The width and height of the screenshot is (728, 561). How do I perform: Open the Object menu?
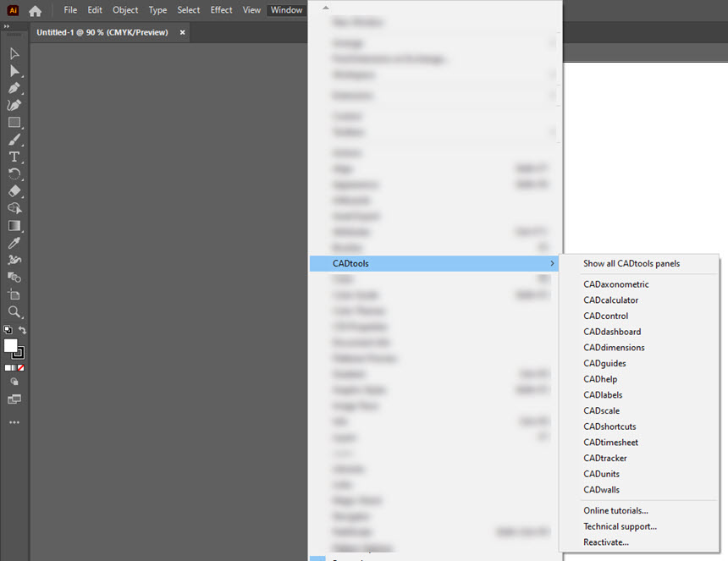(125, 10)
